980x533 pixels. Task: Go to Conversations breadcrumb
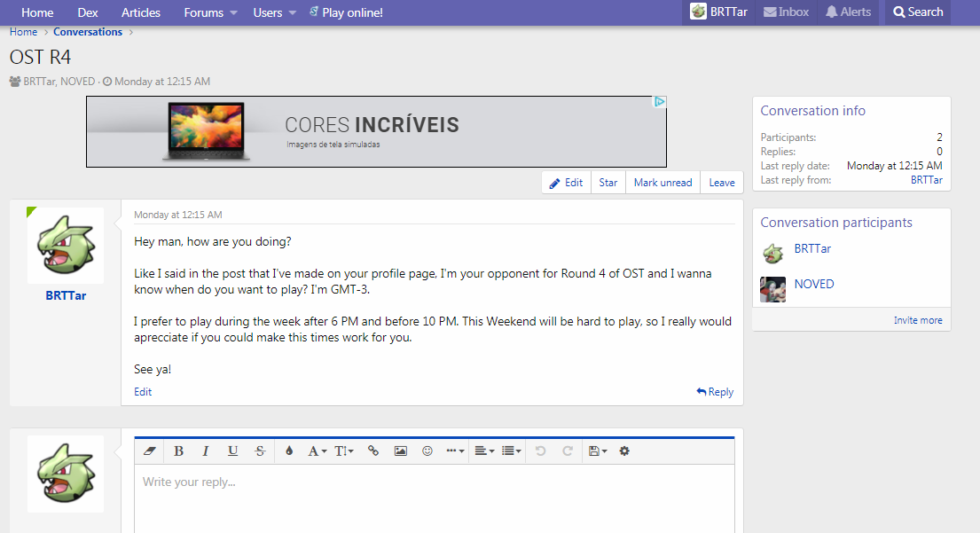pos(88,32)
